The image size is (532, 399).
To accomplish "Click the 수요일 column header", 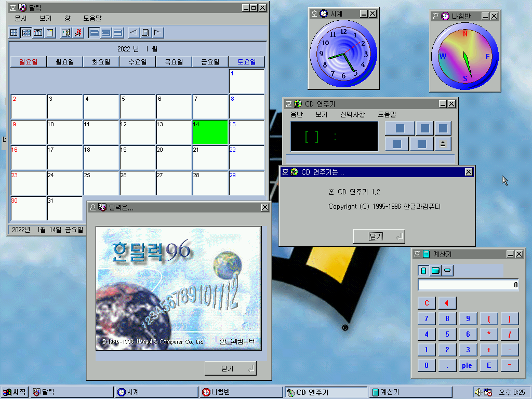I will click(x=137, y=62).
